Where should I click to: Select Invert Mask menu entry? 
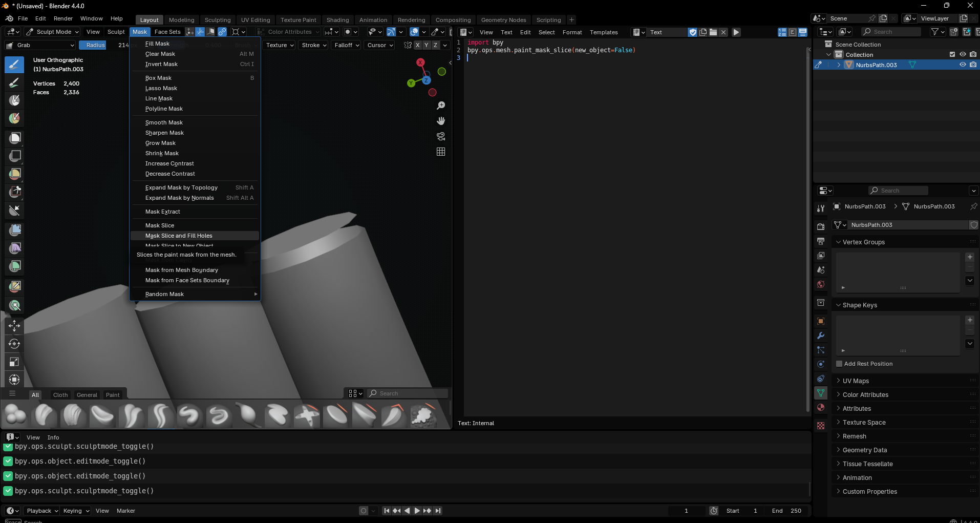coord(195,64)
